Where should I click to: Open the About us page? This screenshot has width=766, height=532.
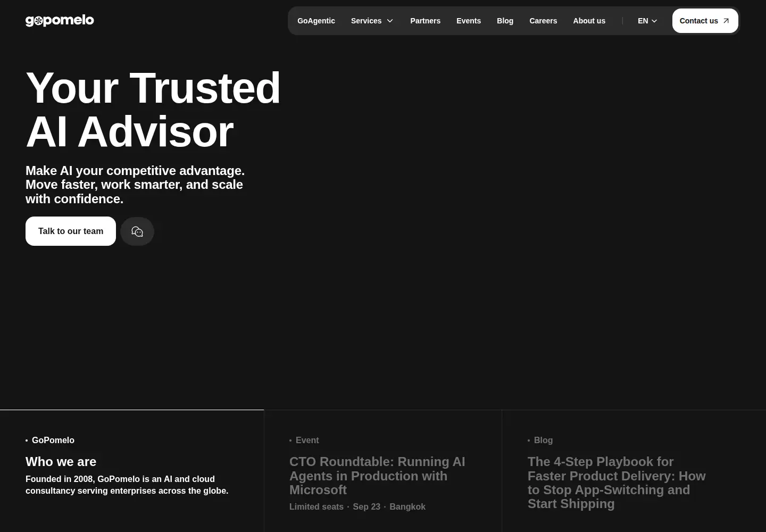tap(589, 21)
